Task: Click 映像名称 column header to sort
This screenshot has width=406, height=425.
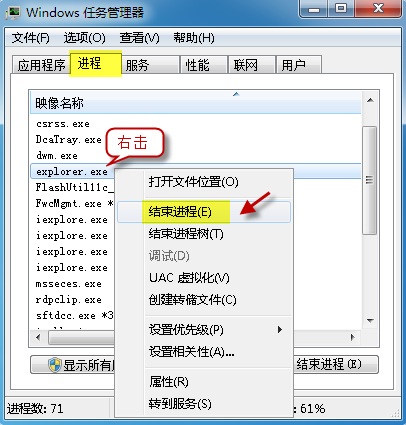Action: click(196, 103)
